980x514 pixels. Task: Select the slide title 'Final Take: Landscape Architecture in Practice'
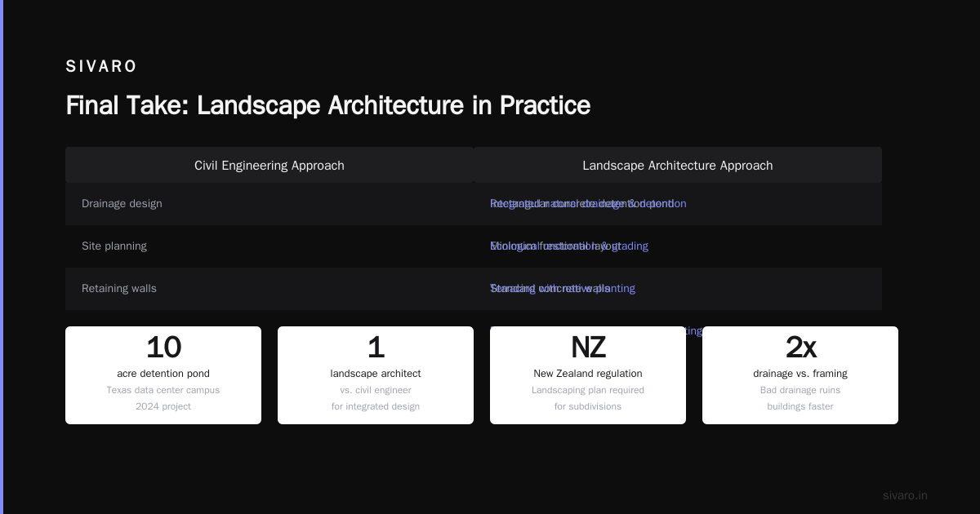pyautogui.click(x=327, y=105)
